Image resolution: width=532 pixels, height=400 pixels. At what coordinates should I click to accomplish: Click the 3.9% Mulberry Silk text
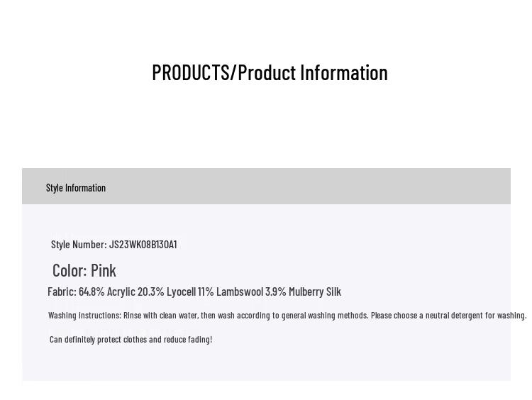303,291
